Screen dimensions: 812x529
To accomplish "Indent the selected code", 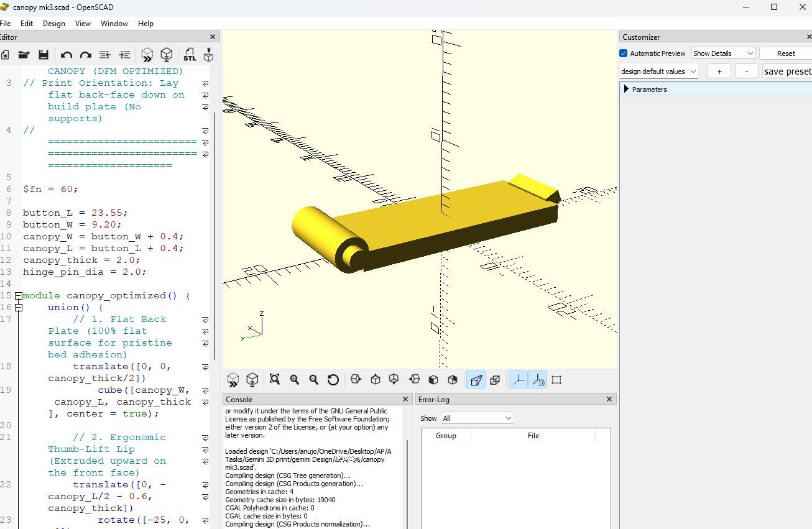I will 124,55.
